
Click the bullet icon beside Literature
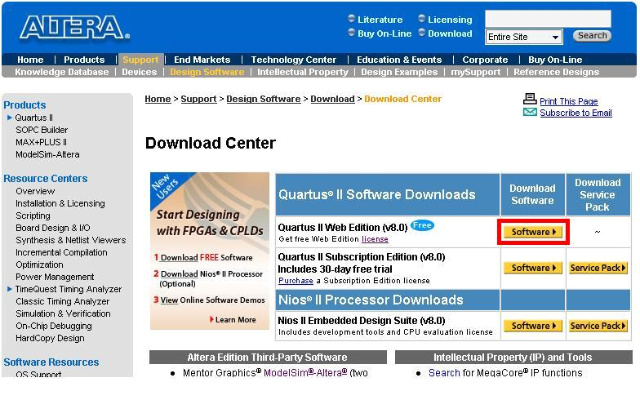point(351,18)
